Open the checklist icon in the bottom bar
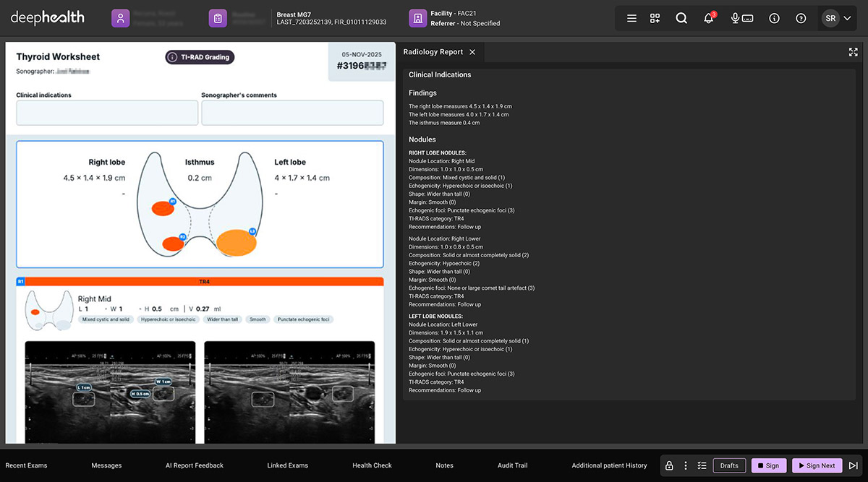Screen dimensions: 868x482 702,465
